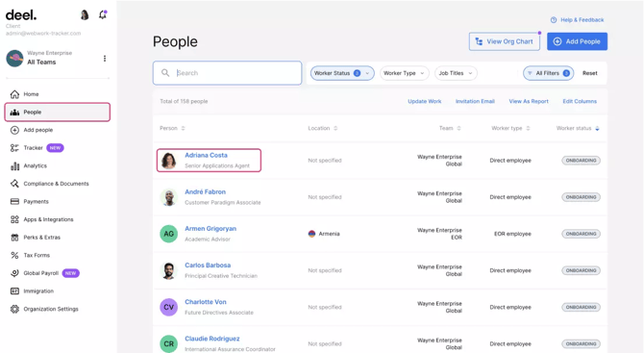Click the AG initials avatar
The image size is (644, 353).
click(x=169, y=234)
